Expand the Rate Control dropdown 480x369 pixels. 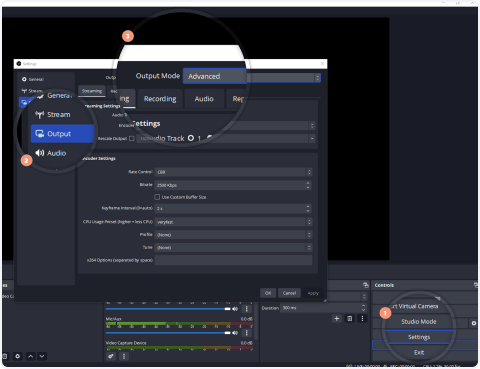233,172
